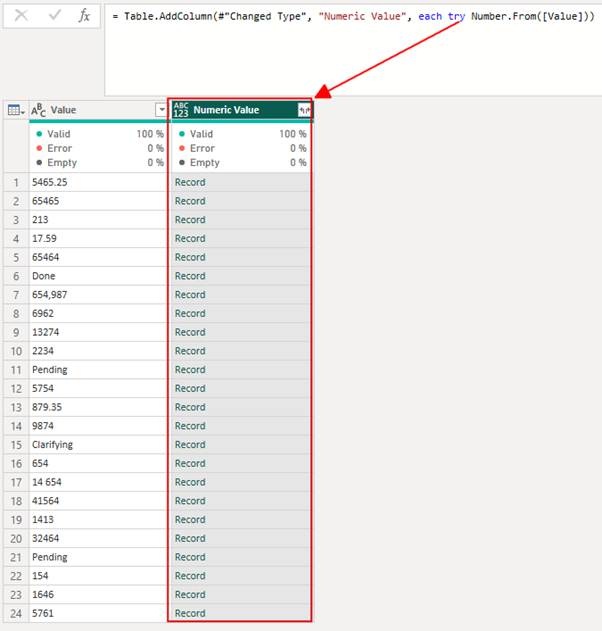The width and height of the screenshot is (602, 631).
Task: Click the cancel X in formula bar
Action: pyautogui.click(x=21, y=16)
